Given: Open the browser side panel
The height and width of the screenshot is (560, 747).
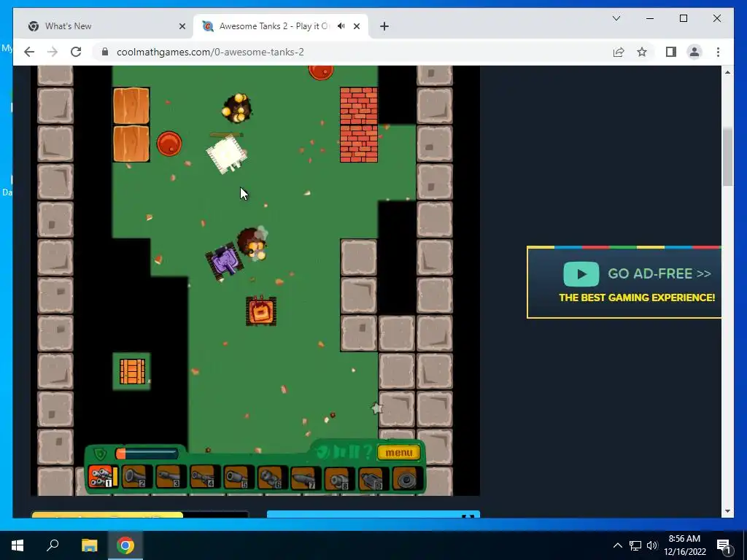Looking at the screenshot, I should coord(671,52).
